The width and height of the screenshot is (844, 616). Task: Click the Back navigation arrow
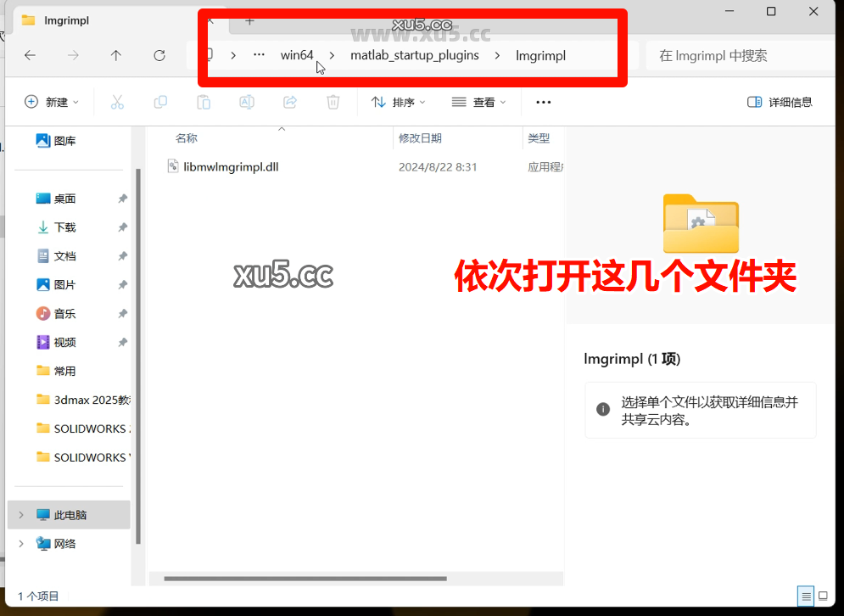point(30,55)
